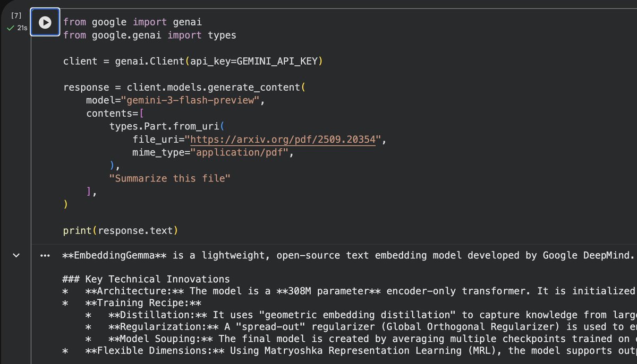This screenshot has width=637, height=364.
Task: Collapse the cell output with the chevron
Action: point(16,255)
